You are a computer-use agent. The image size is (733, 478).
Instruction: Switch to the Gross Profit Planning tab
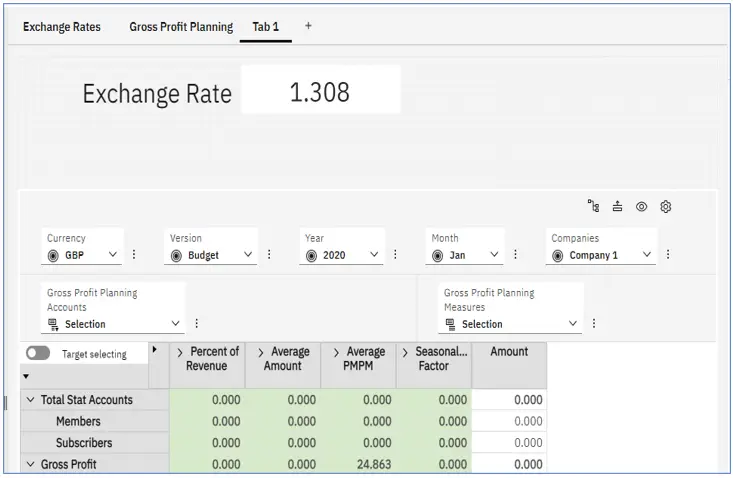[x=181, y=27]
